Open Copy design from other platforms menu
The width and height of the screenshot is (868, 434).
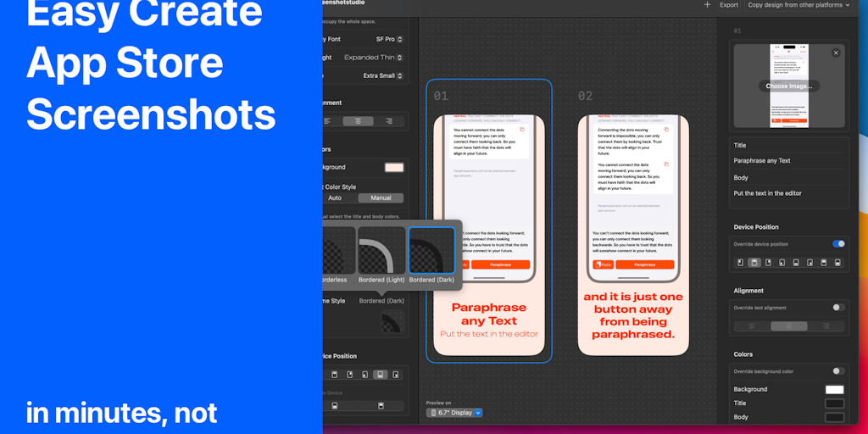tap(799, 5)
